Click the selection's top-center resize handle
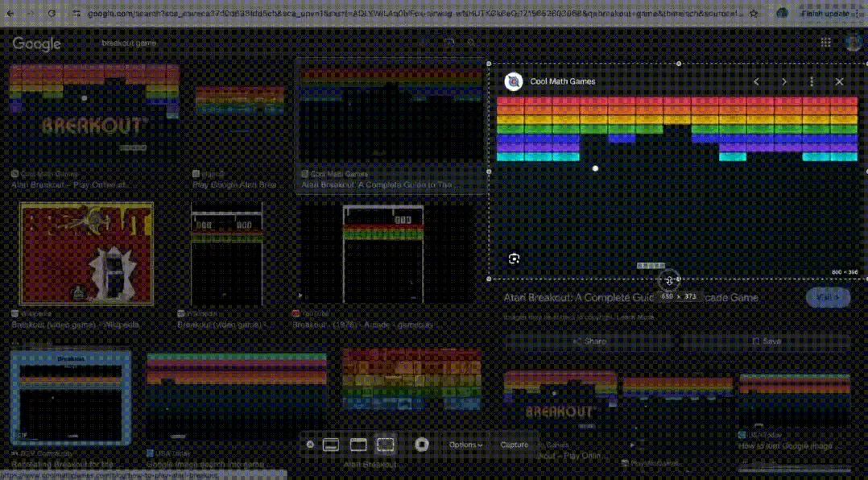The height and width of the screenshot is (480, 868). coord(679,64)
